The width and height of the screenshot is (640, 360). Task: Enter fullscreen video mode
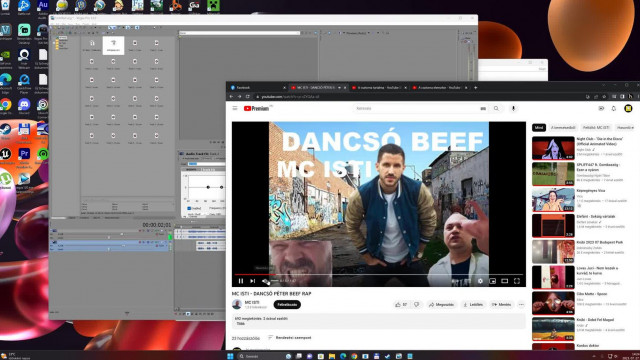tap(517, 281)
